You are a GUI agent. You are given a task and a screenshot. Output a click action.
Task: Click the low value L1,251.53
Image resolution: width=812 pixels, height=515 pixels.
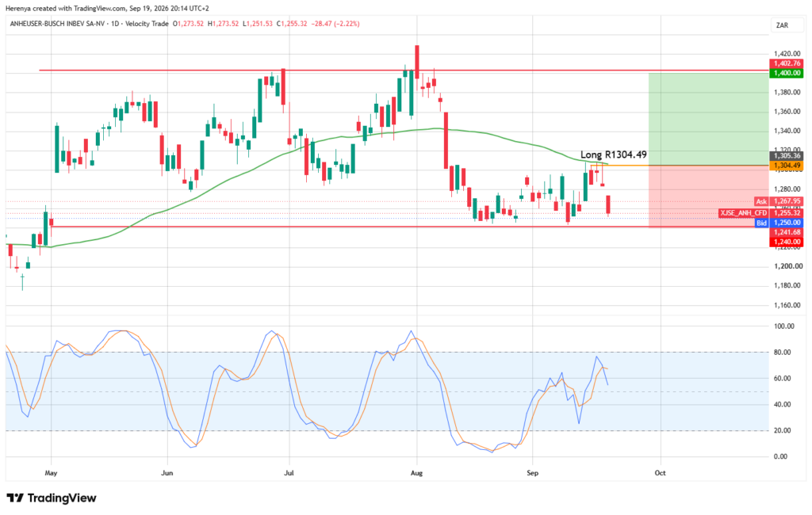(258, 24)
